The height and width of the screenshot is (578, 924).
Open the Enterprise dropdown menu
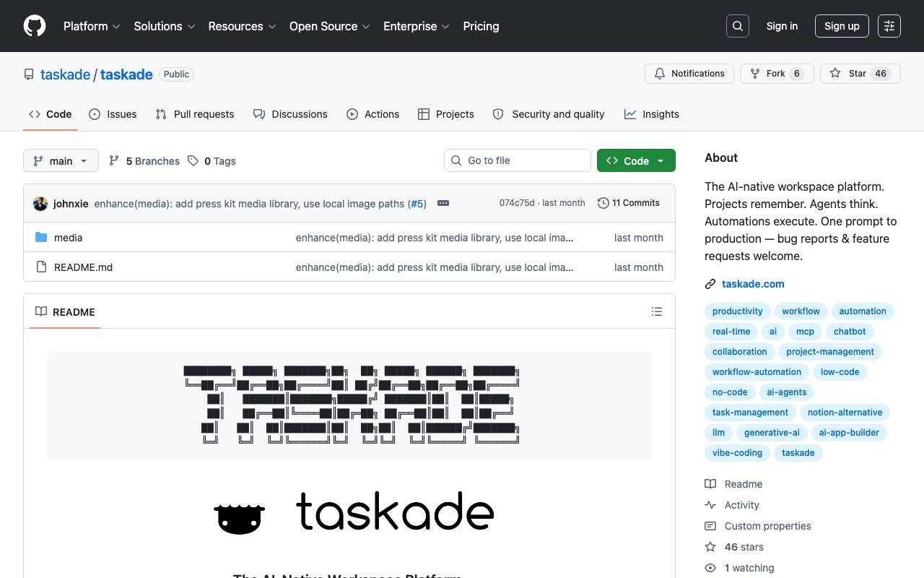[x=417, y=26]
